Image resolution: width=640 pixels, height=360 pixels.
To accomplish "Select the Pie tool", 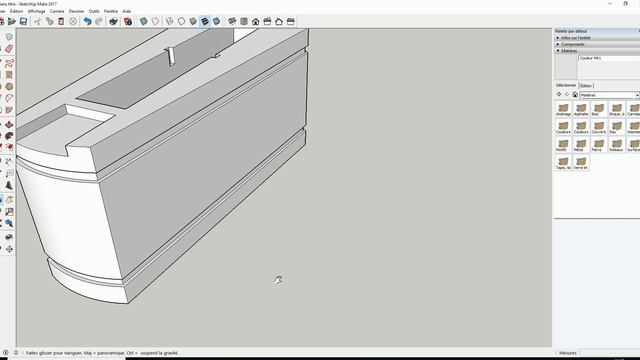I will [9, 110].
